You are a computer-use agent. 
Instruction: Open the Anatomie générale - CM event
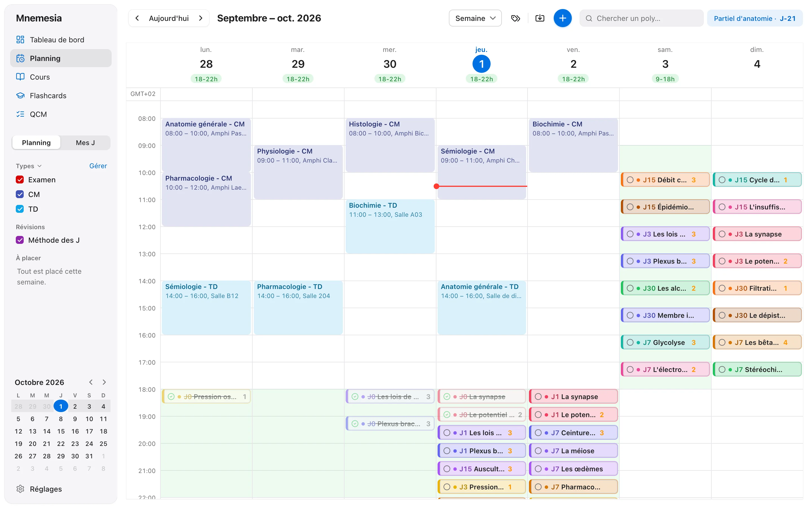[x=206, y=145]
